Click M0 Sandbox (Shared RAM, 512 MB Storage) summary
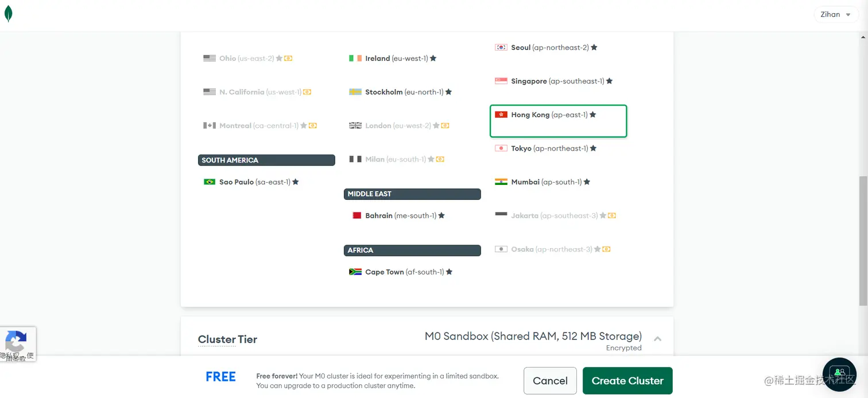This screenshot has height=398, width=868. click(533, 336)
